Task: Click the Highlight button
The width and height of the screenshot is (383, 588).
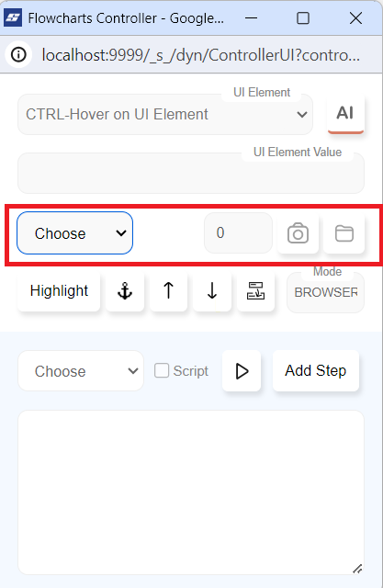Action: [59, 291]
